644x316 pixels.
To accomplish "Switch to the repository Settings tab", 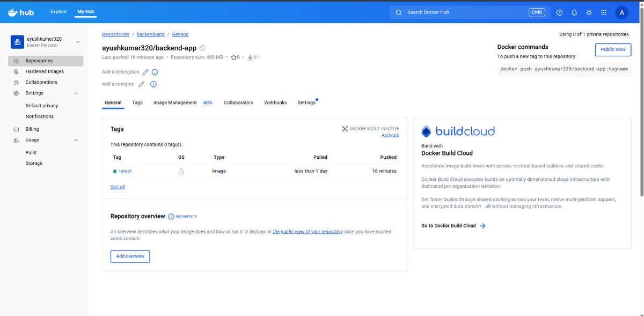I will (306, 102).
